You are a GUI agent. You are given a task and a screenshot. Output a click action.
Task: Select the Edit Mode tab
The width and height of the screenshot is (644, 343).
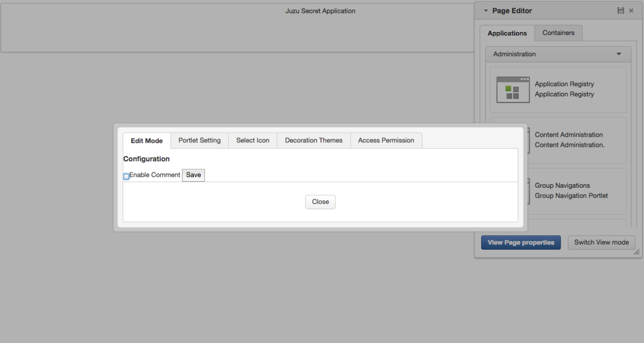click(146, 140)
